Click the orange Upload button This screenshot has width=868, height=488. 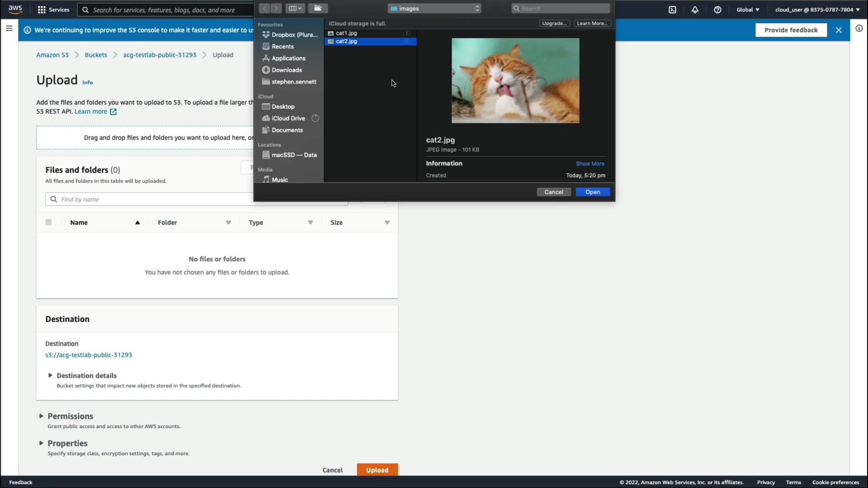(377, 470)
